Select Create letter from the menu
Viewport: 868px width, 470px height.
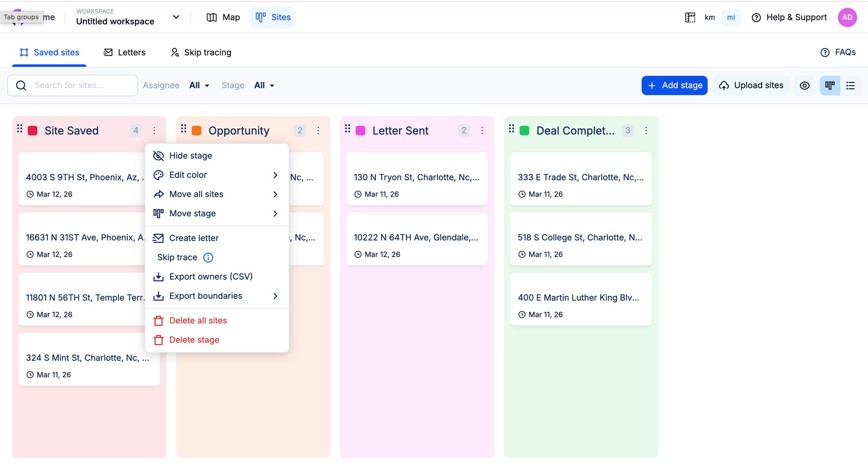click(194, 238)
